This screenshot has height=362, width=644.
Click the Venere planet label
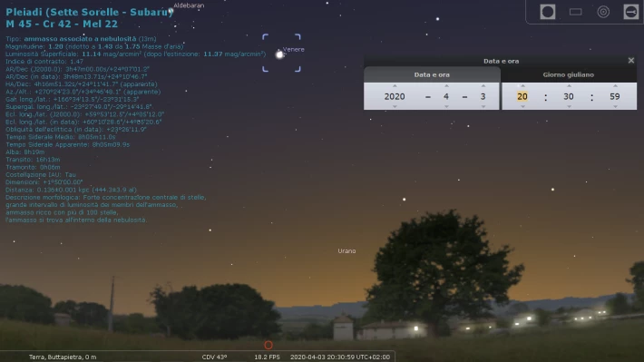294,49
